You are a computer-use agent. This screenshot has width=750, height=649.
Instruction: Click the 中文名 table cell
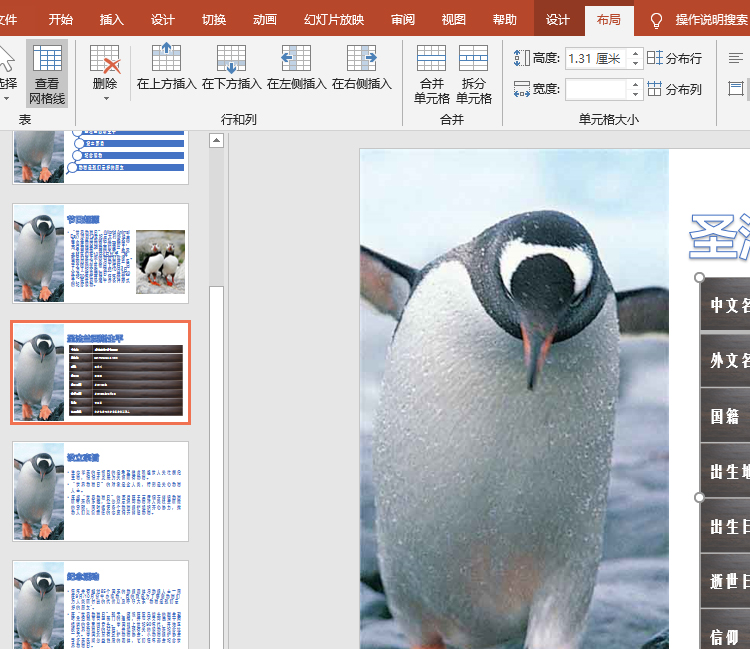(726, 305)
